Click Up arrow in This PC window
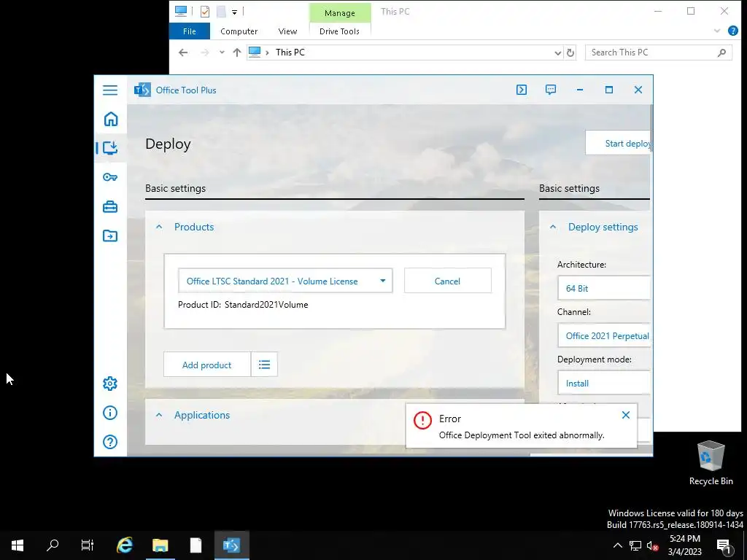This screenshot has width=747, height=560. (x=237, y=52)
